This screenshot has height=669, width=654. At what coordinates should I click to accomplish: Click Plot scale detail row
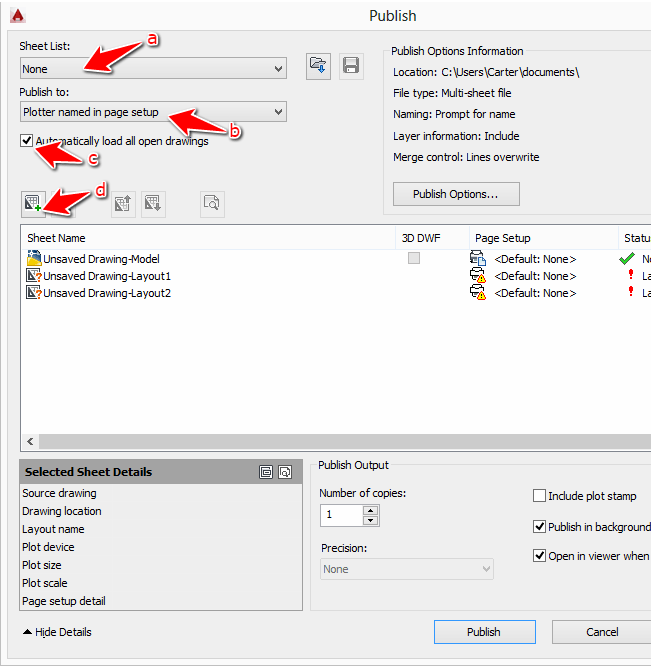[x=161, y=582]
